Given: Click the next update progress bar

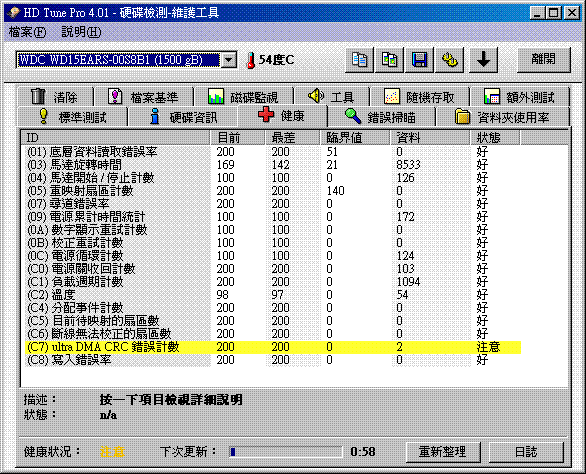Looking at the screenshot, I should coord(286,452).
